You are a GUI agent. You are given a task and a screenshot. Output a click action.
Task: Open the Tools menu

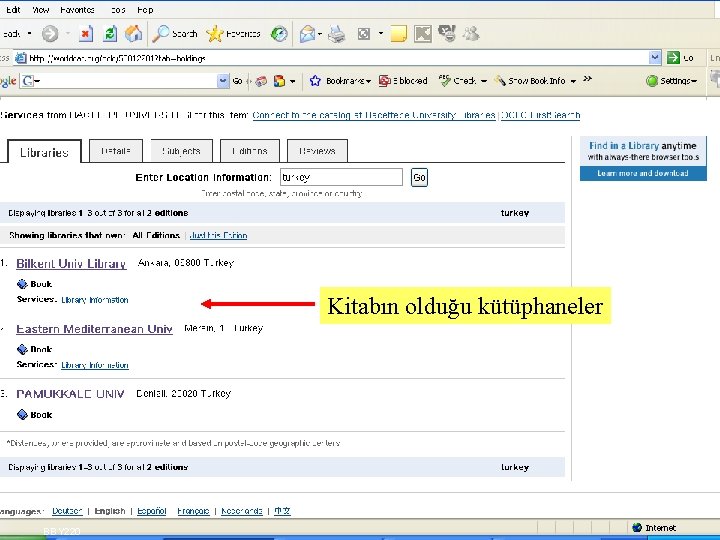[118, 10]
